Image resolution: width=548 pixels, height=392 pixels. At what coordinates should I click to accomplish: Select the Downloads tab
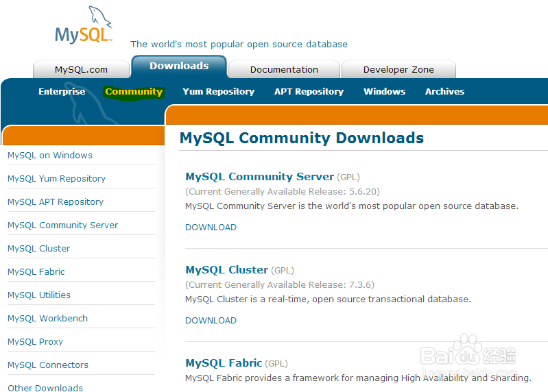tap(179, 66)
